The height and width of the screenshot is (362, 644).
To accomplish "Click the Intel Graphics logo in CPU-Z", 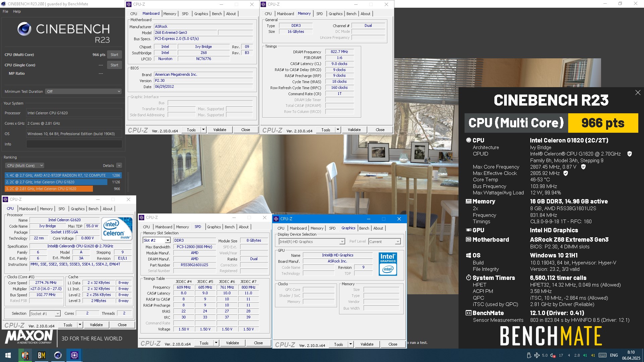I will (x=388, y=264).
